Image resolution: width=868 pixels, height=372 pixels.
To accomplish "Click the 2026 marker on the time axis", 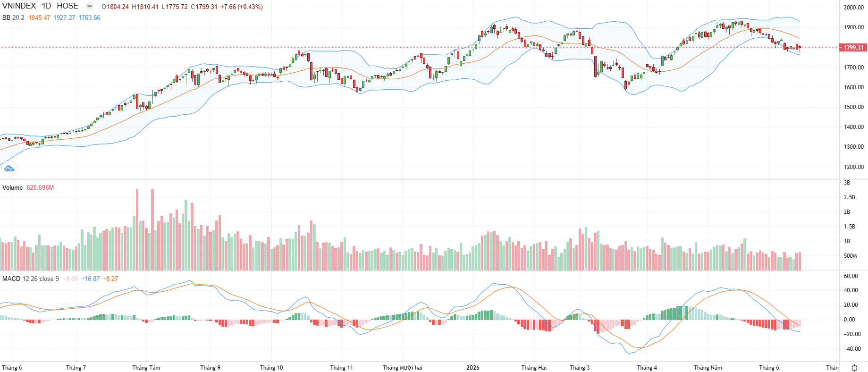I will tap(472, 367).
